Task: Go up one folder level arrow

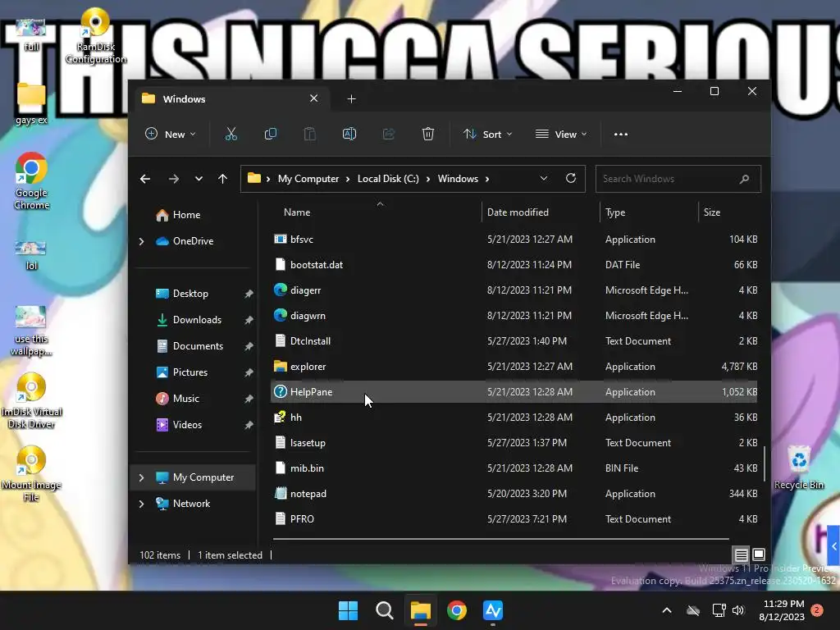Action: coord(223,179)
